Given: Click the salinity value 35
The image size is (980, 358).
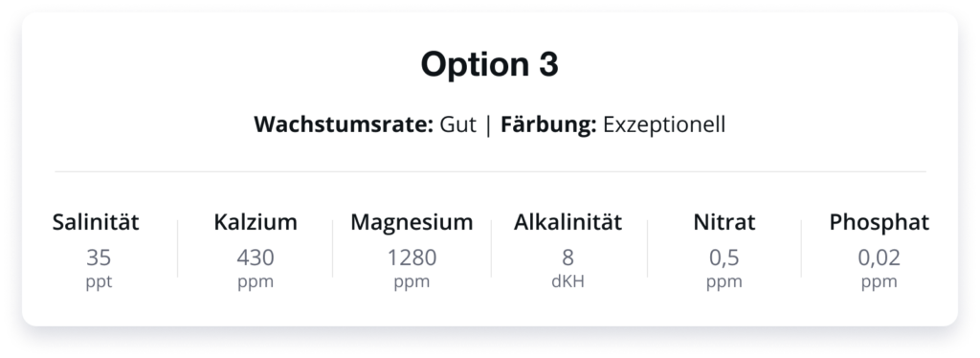Looking at the screenshot, I should coord(99,257).
